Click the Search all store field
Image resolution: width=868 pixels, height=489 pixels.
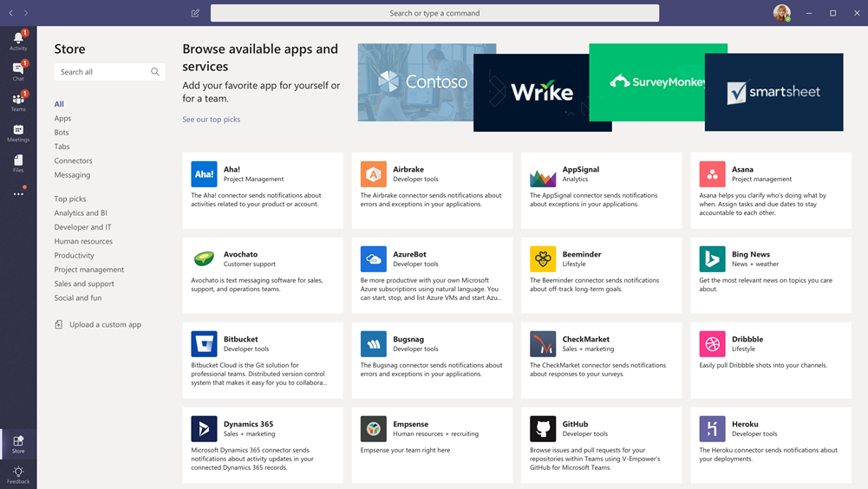pyautogui.click(x=101, y=72)
